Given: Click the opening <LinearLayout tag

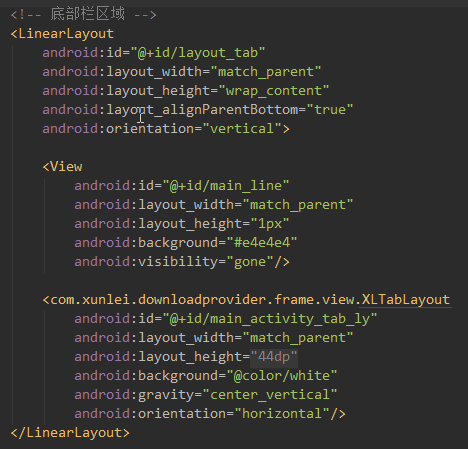Looking at the screenshot, I should pos(62,34).
